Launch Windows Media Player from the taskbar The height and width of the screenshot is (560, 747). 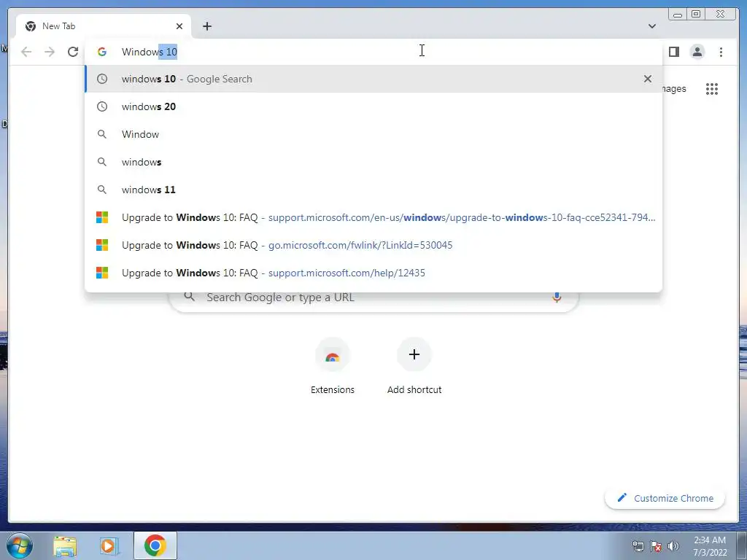109,545
